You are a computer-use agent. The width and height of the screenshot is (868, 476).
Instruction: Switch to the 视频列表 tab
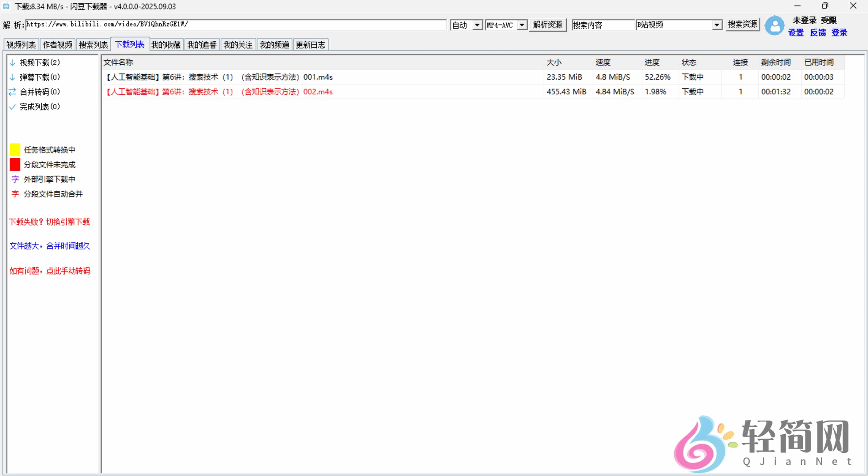click(21, 45)
